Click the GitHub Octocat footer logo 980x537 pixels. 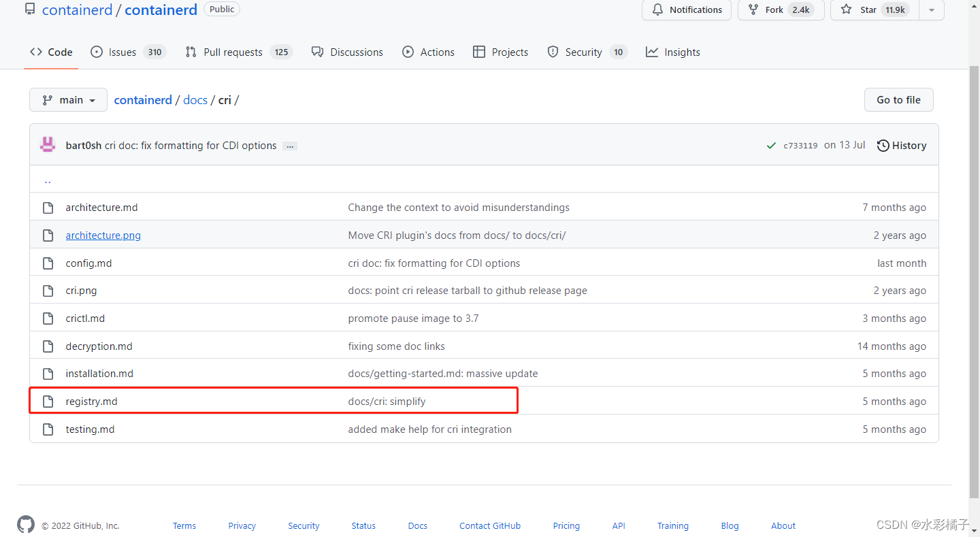(25, 524)
